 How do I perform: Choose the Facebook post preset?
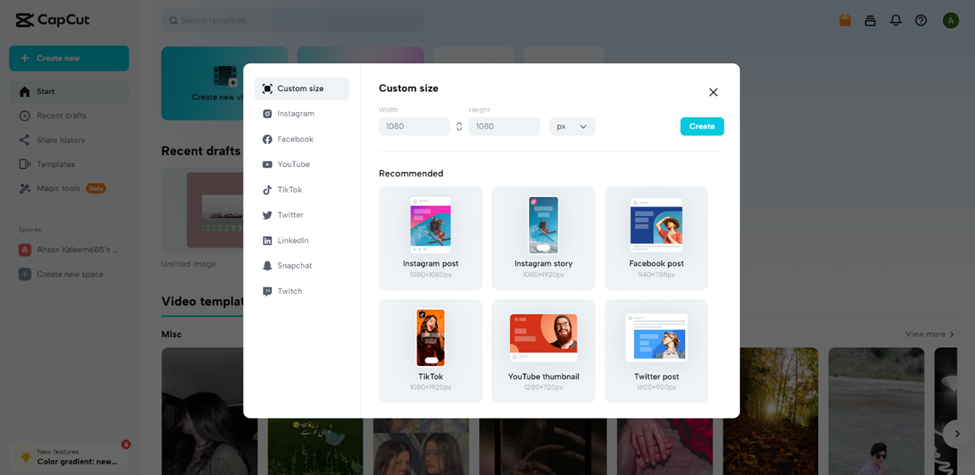657,238
